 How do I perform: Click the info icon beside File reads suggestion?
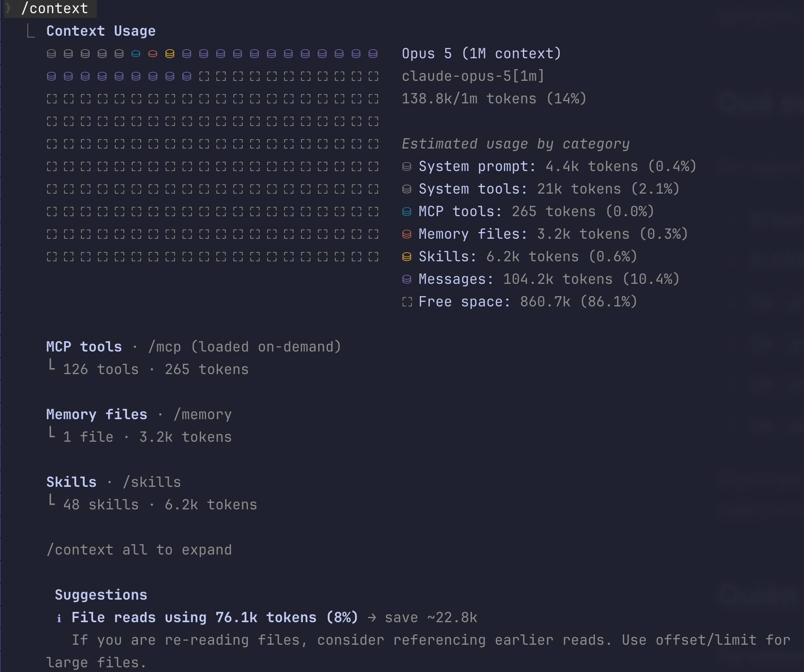59,618
